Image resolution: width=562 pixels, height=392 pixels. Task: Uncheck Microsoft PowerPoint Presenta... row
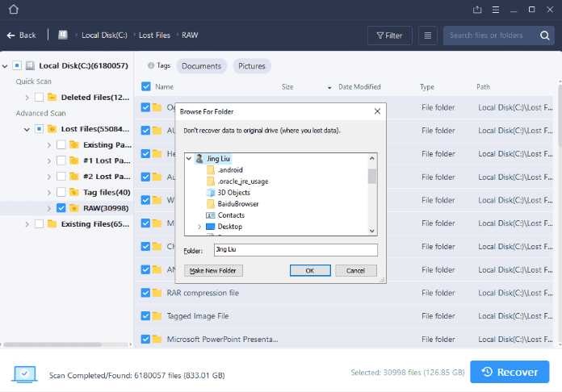(145, 339)
